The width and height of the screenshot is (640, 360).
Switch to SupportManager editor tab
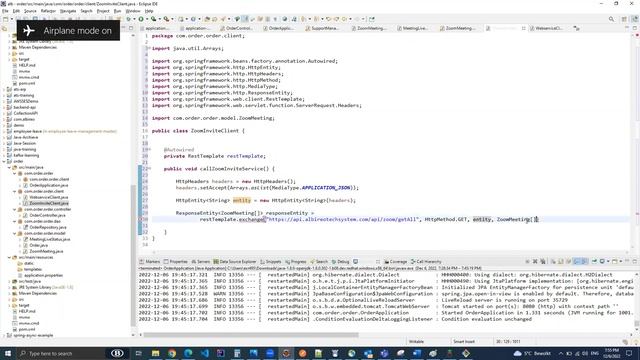(322, 28)
